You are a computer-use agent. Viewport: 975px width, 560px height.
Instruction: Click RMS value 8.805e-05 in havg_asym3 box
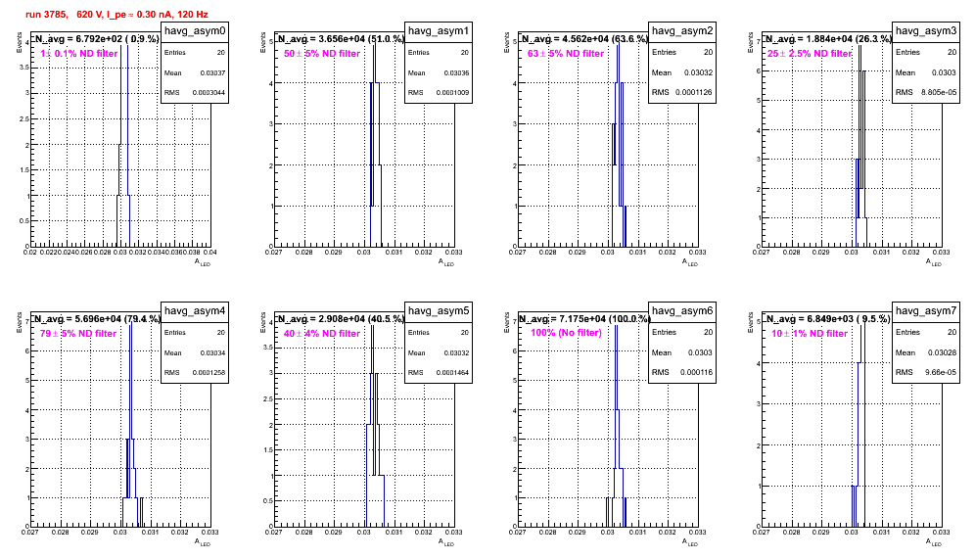click(x=939, y=92)
